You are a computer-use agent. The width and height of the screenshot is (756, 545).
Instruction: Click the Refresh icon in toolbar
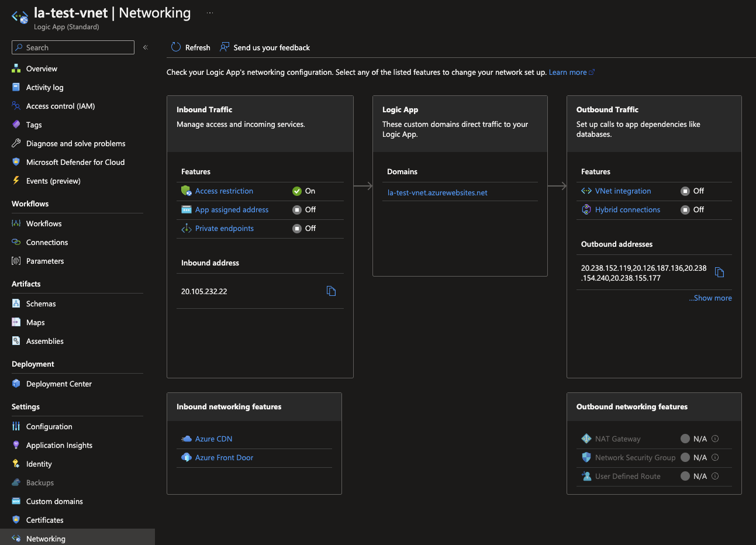click(x=176, y=47)
